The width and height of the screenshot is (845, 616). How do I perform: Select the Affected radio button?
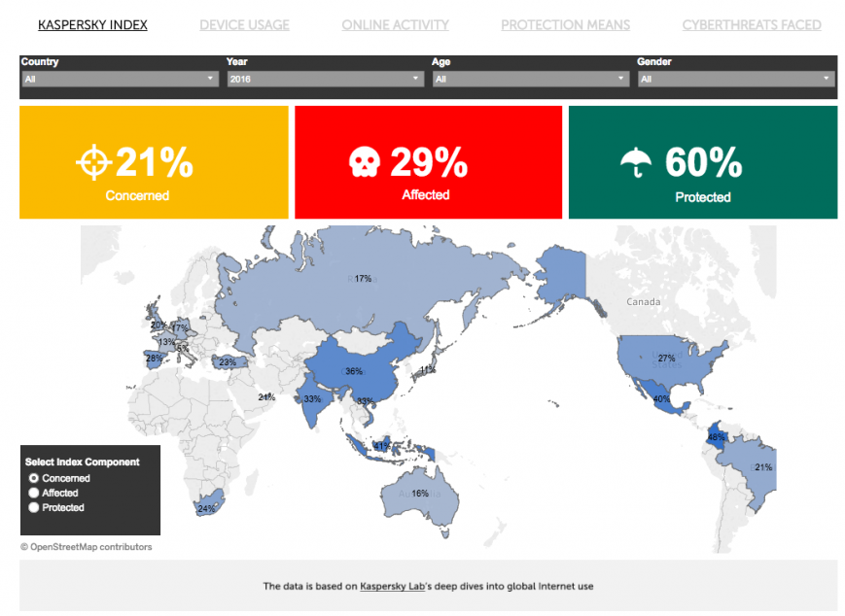34,493
